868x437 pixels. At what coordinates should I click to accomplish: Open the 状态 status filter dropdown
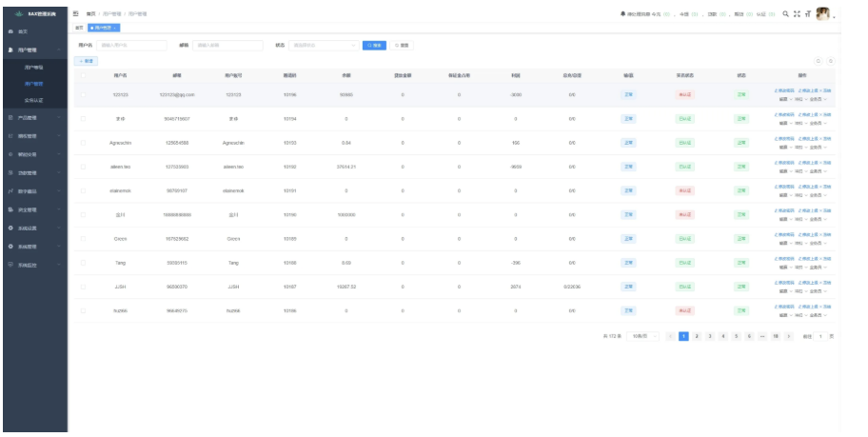coord(324,45)
